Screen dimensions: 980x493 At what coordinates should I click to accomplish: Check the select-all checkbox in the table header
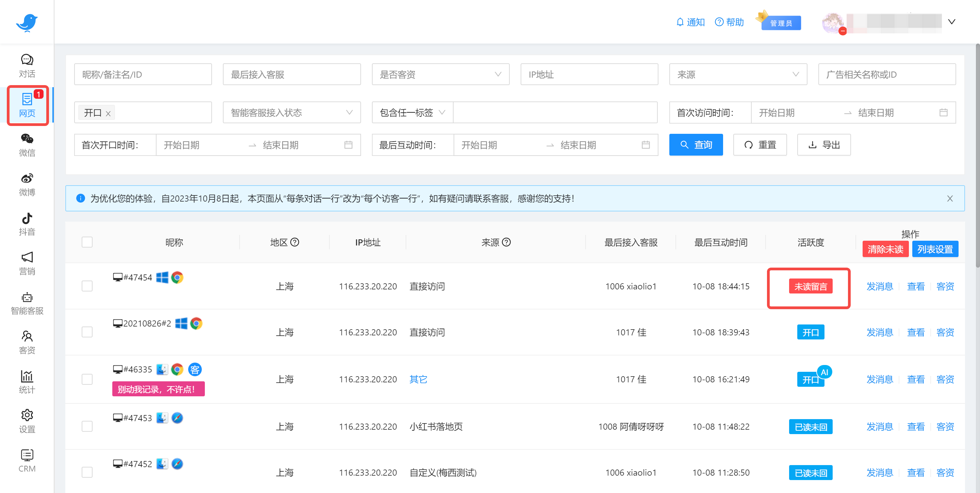click(x=87, y=242)
